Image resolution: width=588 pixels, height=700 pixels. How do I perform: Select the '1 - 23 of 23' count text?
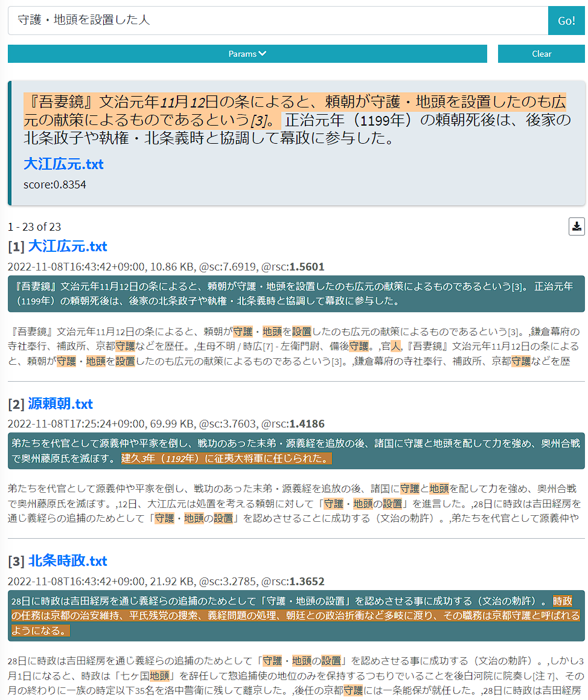[34, 226]
